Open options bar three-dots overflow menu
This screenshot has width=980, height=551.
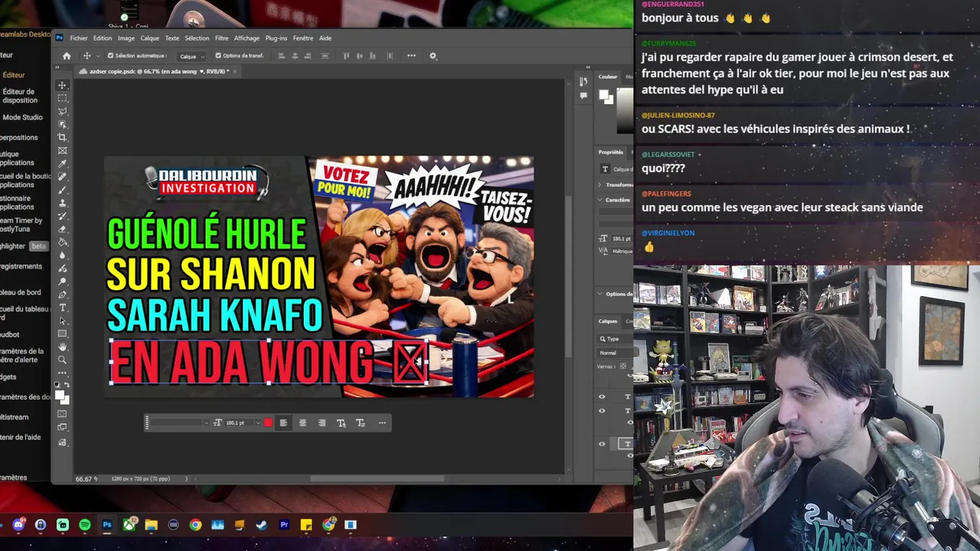click(x=411, y=55)
